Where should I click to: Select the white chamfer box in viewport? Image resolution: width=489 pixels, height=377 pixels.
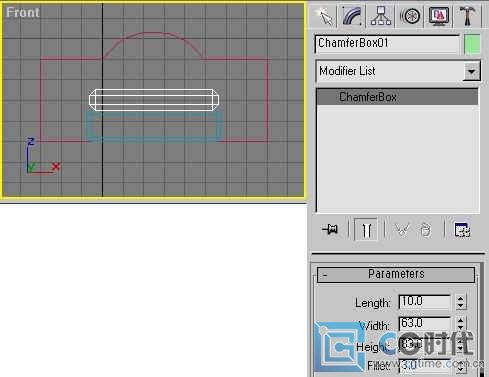tap(154, 100)
